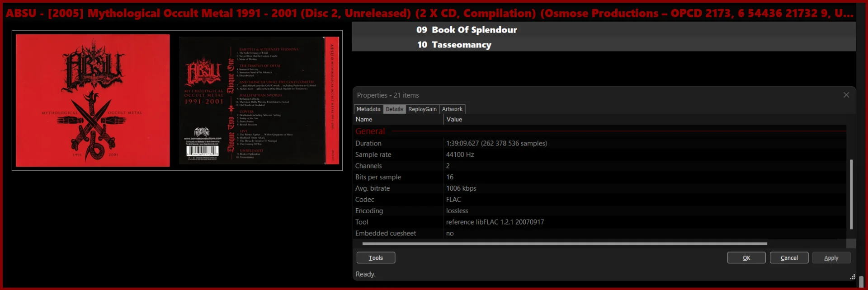868x290 pixels.
Task: Close the Properties dialog
Action: click(x=846, y=95)
